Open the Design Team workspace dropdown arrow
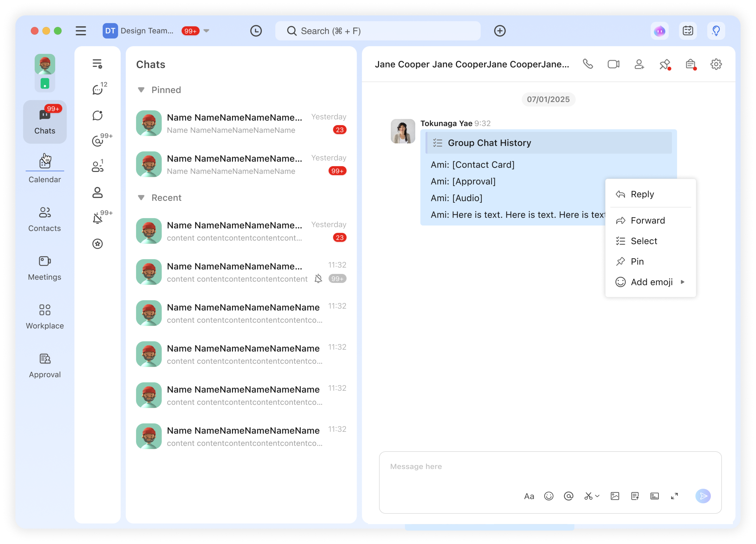The height and width of the screenshot is (544, 756). coord(206,31)
